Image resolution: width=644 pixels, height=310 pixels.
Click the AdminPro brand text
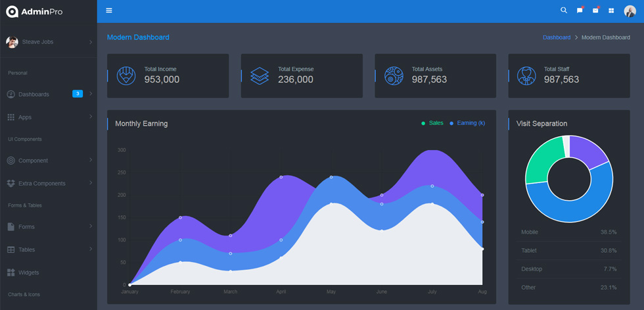pos(42,12)
